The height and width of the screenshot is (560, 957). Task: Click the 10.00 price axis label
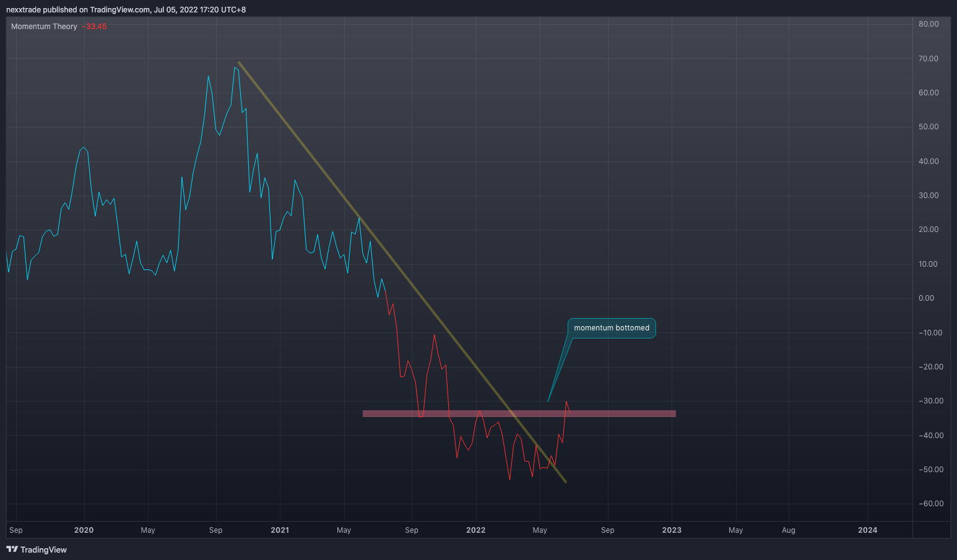929,264
